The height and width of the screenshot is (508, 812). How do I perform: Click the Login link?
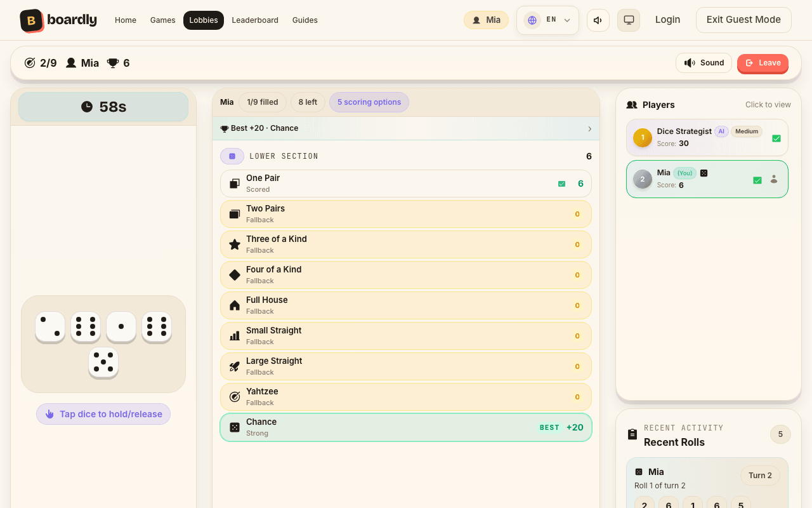(x=667, y=20)
